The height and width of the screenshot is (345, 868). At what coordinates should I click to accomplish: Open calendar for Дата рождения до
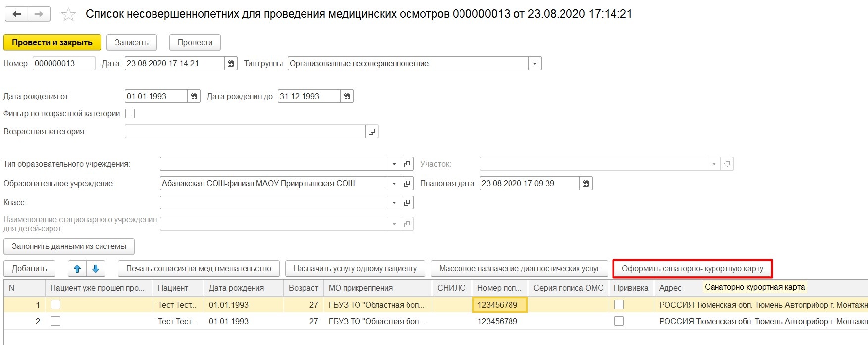tap(347, 97)
